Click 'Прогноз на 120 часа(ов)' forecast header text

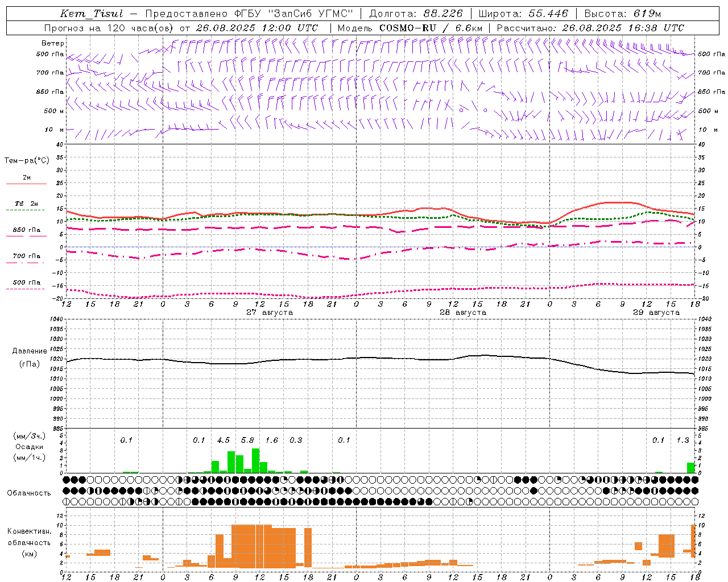(109, 28)
